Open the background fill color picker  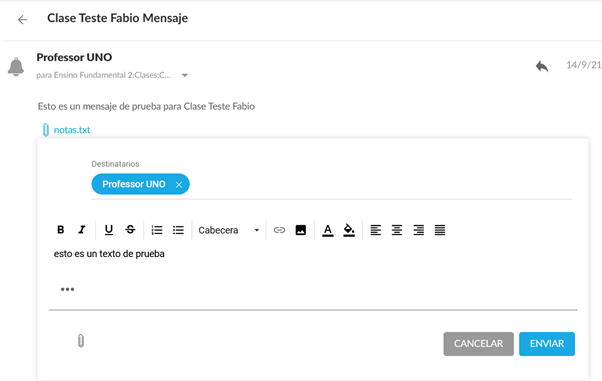point(349,230)
